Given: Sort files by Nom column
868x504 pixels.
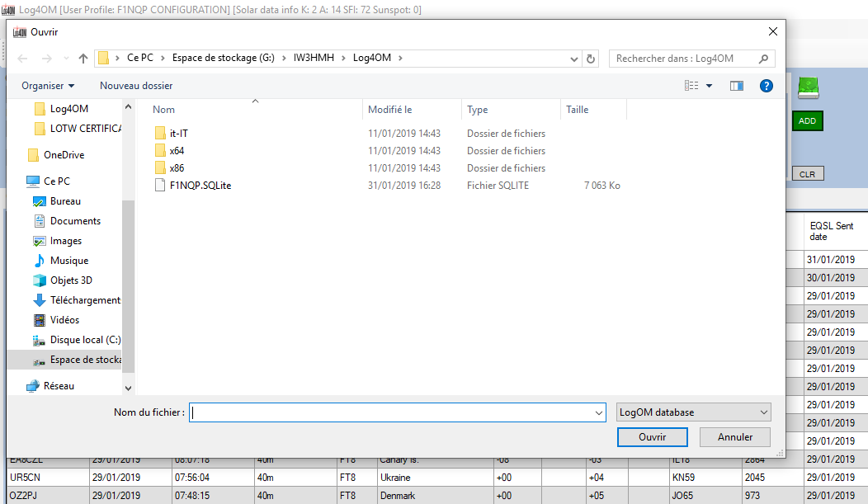Looking at the screenshot, I should click(x=163, y=110).
